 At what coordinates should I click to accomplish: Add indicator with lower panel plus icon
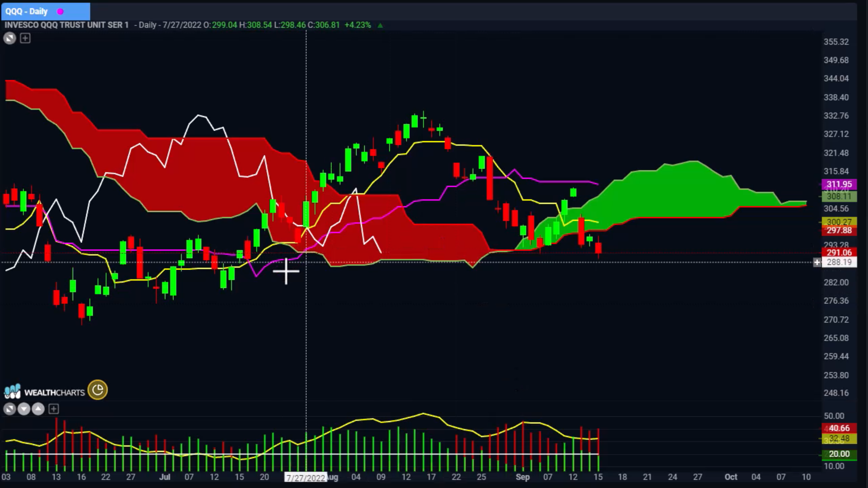[53, 409]
